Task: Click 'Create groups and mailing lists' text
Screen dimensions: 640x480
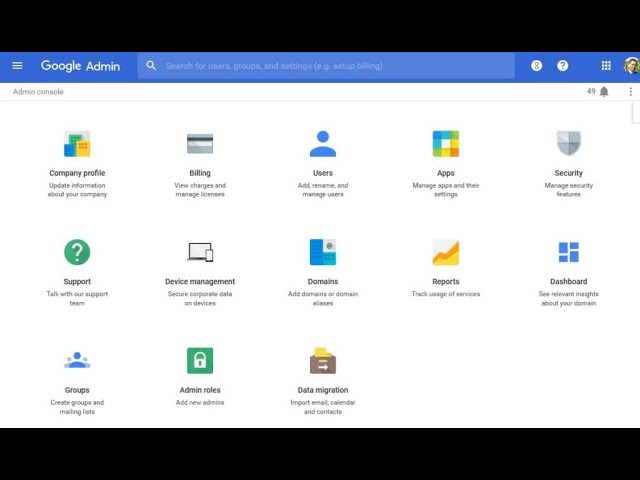Action: tap(77, 407)
